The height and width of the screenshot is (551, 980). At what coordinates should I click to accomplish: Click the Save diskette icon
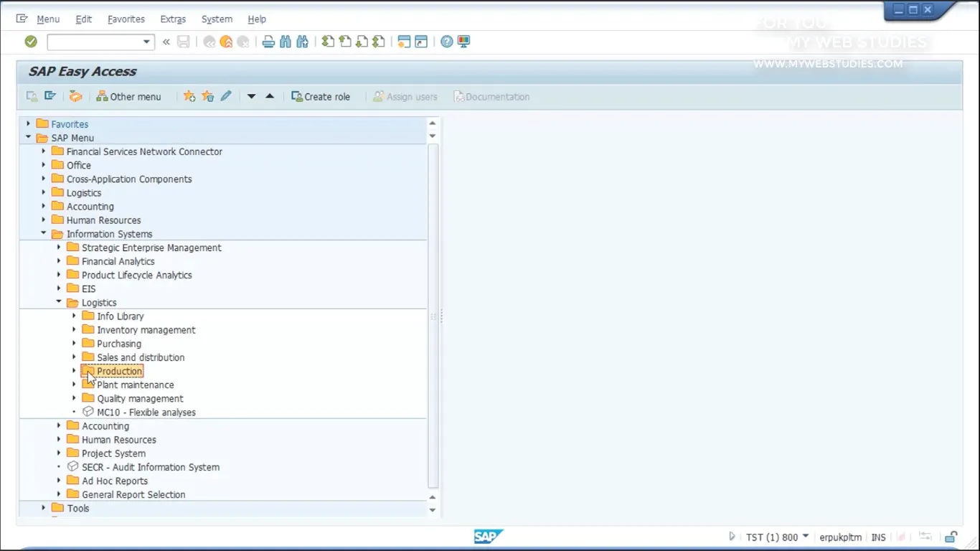184,42
